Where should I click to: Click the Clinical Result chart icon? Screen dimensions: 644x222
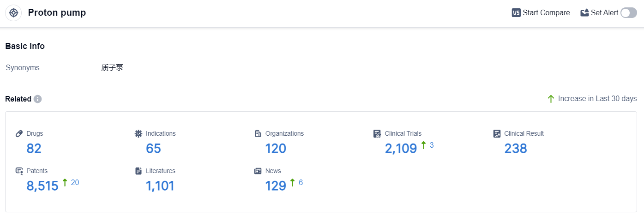497,133
